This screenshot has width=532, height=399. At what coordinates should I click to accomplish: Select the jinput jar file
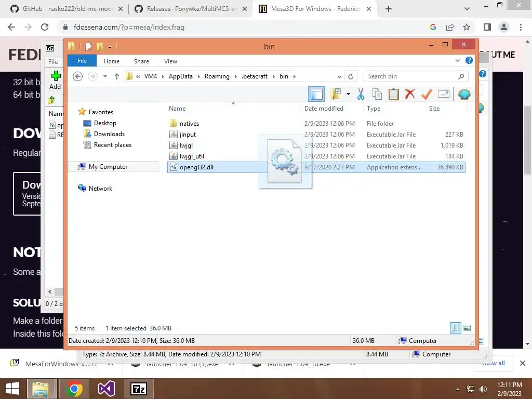pos(188,135)
